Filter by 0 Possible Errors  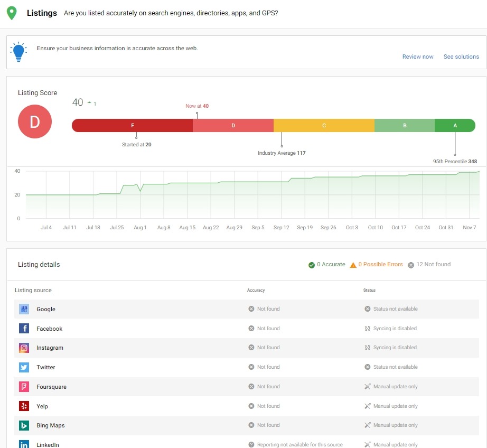pyautogui.click(x=377, y=265)
